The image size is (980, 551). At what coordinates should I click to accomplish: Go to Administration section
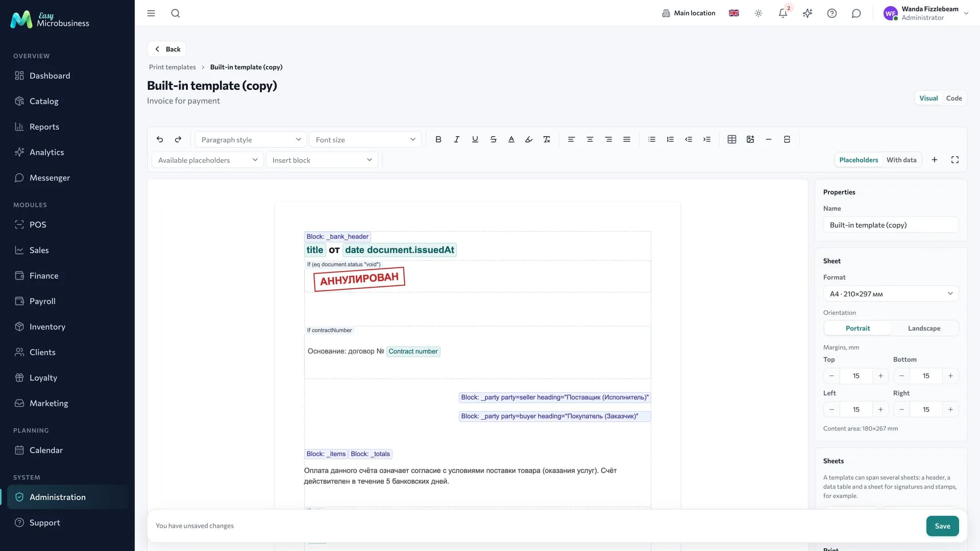(x=67, y=497)
